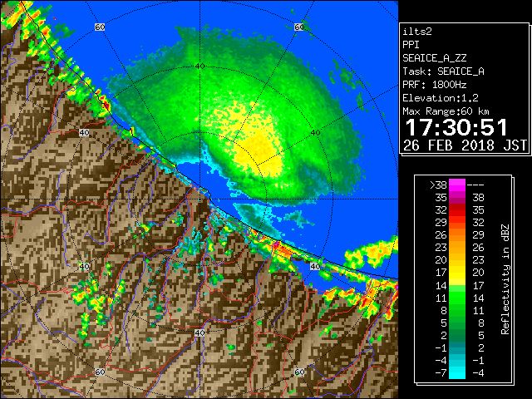Click the '-7' legend label
Screen dimensions: 532x399
coord(441,373)
